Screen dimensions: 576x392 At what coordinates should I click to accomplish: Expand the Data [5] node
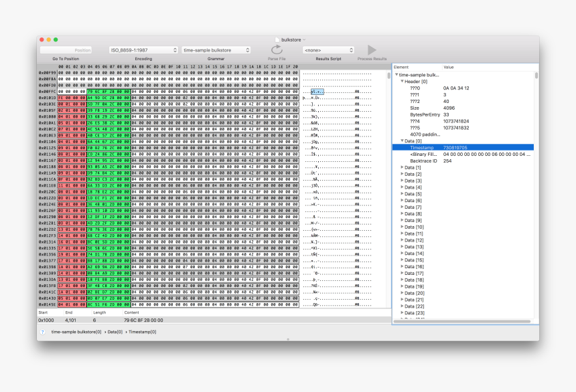click(x=403, y=194)
